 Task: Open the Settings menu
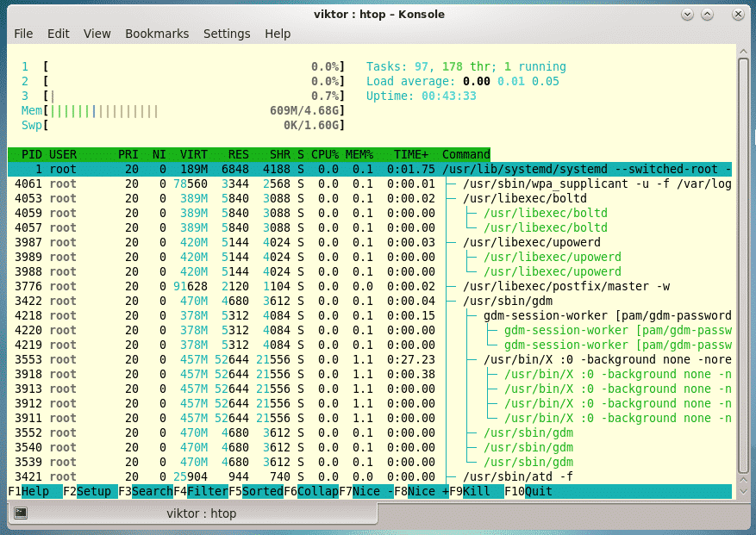pyautogui.click(x=227, y=34)
